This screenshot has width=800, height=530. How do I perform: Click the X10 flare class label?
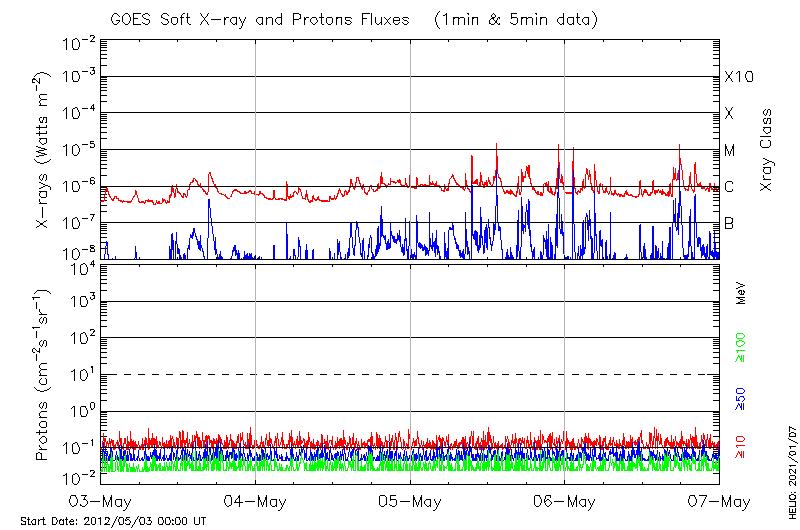click(x=738, y=78)
